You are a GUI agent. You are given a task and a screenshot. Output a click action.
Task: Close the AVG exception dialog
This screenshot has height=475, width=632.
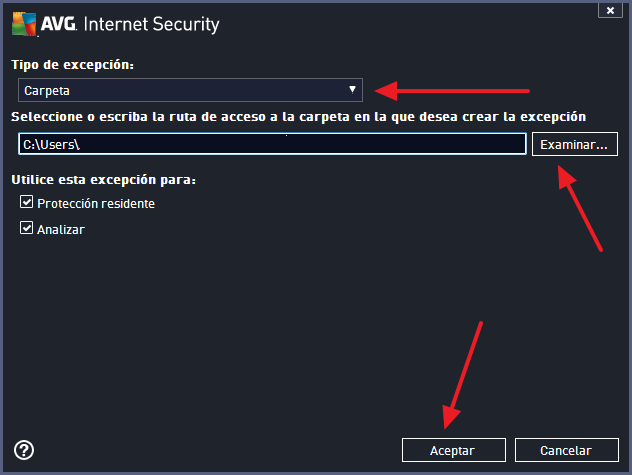click(x=605, y=10)
